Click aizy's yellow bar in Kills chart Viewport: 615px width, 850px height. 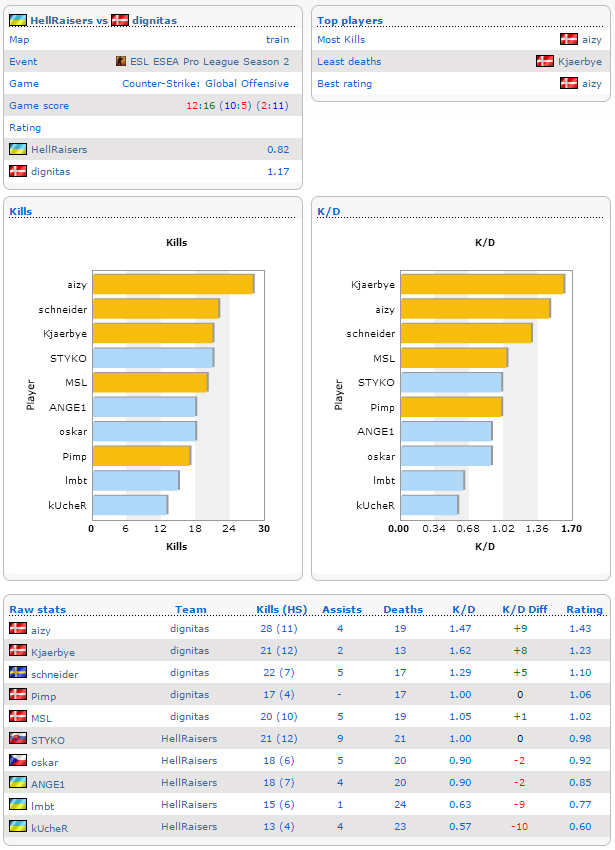tap(173, 284)
